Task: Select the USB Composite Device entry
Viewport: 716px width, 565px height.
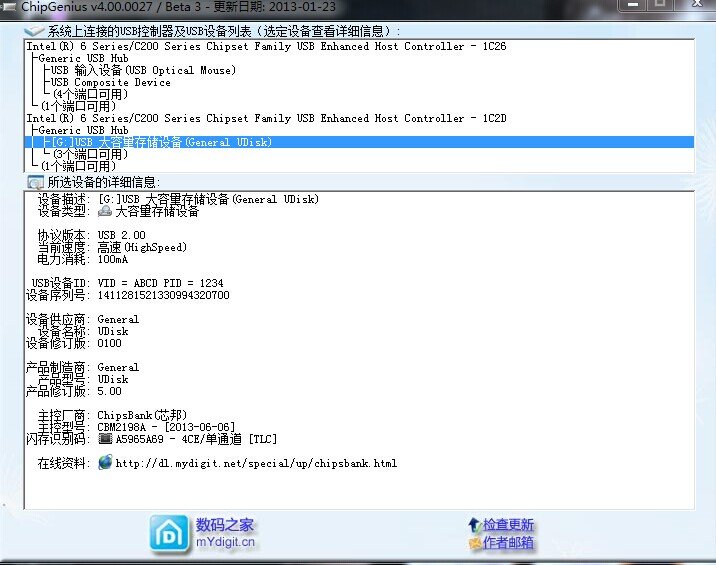Action: coord(110,82)
